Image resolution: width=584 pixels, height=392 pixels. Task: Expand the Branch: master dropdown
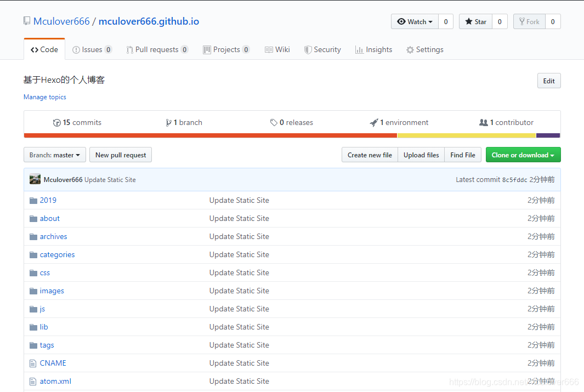pyautogui.click(x=55, y=155)
